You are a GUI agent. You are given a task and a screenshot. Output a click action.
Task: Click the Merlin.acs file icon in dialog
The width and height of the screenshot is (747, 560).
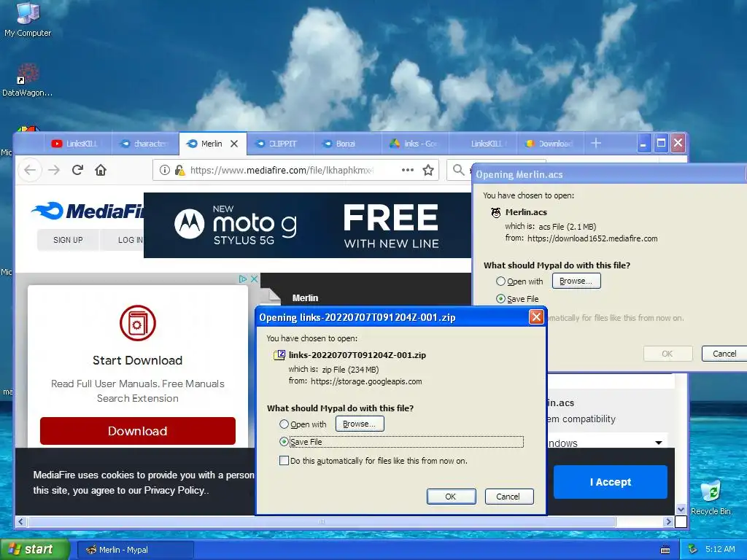pos(496,212)
